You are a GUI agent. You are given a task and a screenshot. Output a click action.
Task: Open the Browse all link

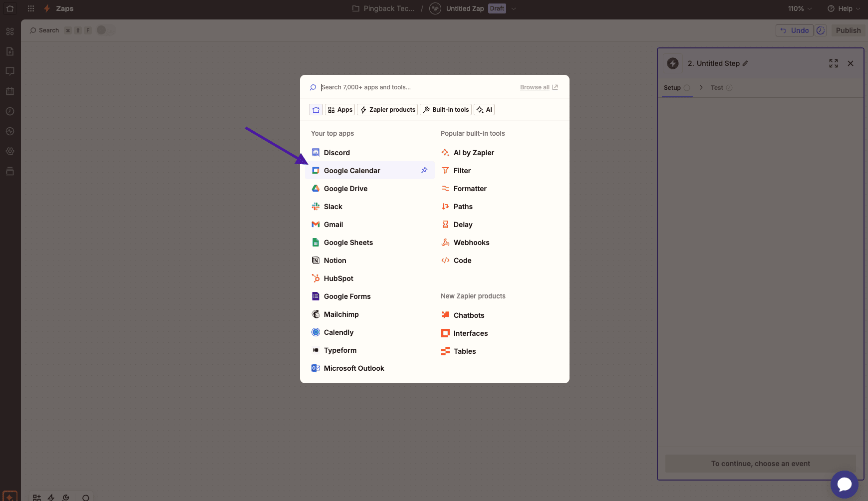coord(539,87)
